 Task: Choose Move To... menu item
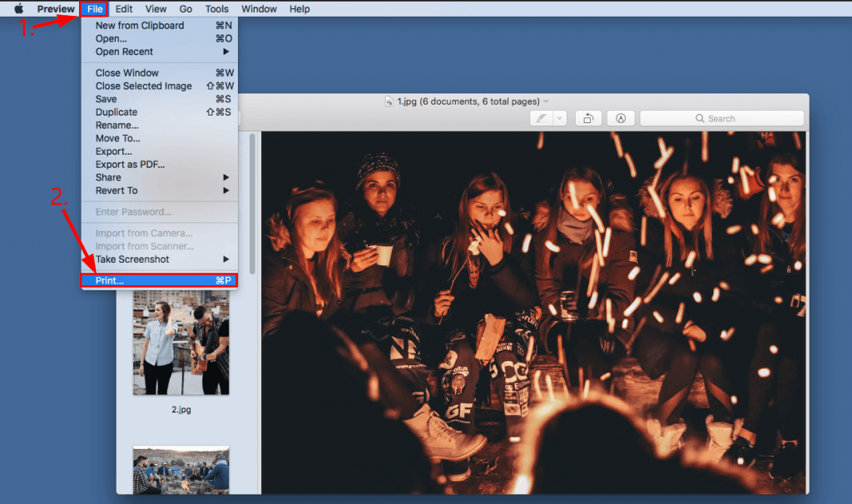coord(160,138)
